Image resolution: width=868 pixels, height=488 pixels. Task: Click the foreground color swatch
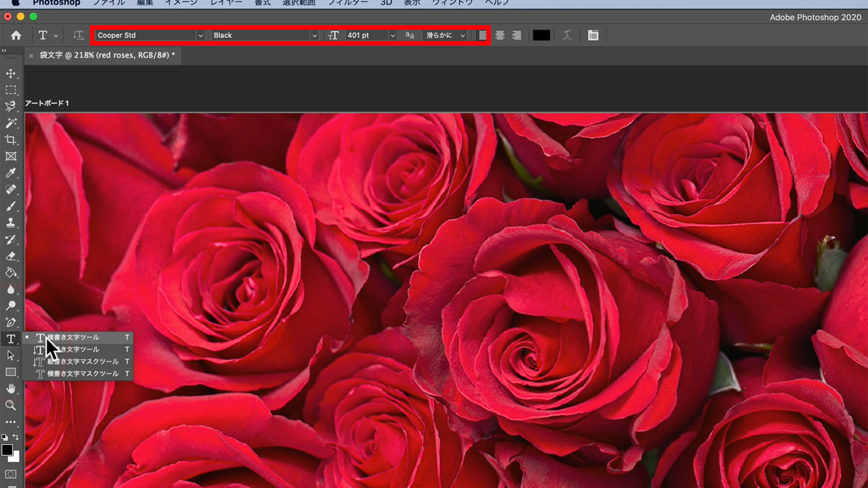[x=7, y=450]
